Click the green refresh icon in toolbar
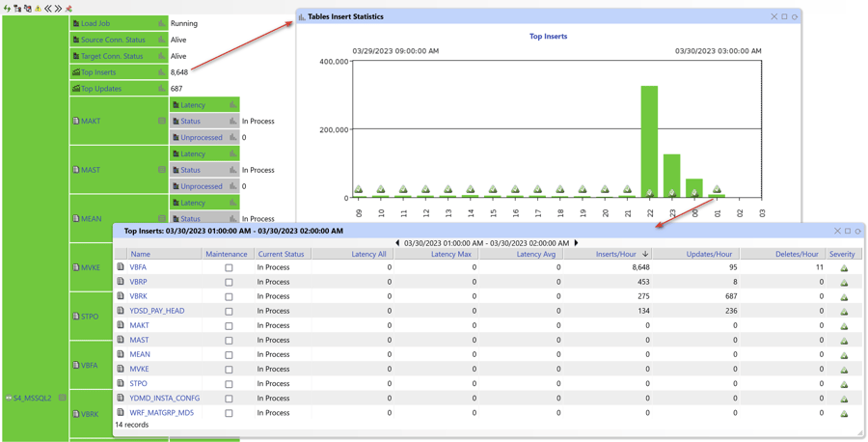The image size is (868, 442). coord(7,8)
